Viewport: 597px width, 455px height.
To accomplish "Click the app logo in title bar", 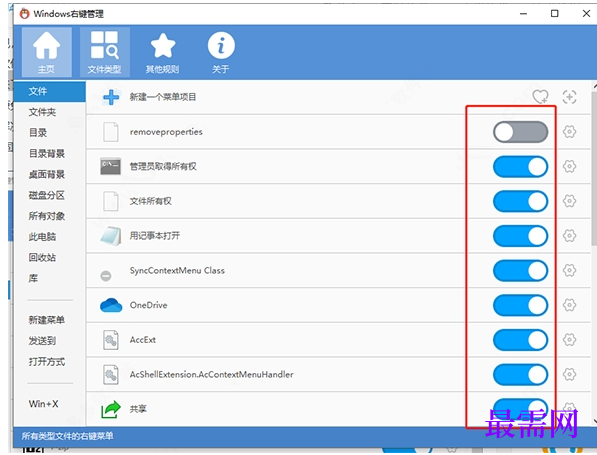I will [25, 14].
